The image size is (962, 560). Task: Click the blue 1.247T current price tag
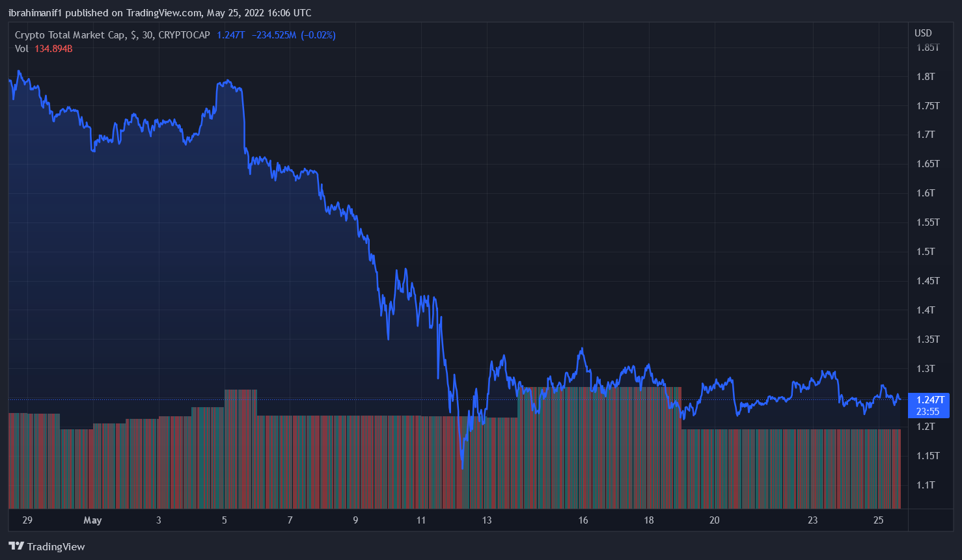coord(929,400)
